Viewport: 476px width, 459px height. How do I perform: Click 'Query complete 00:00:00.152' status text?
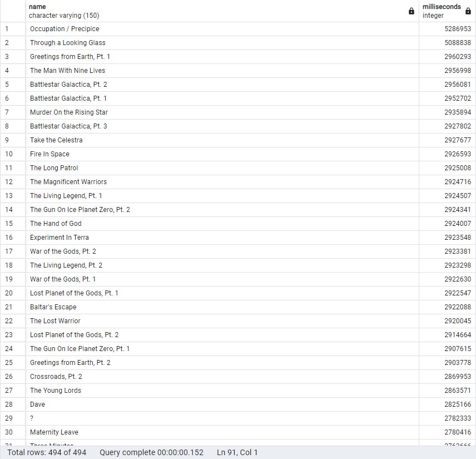tap(151, 452)
